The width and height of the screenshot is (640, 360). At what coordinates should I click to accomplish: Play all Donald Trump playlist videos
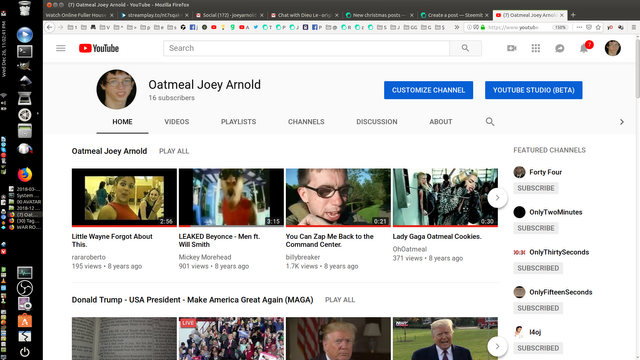[340, 300]
